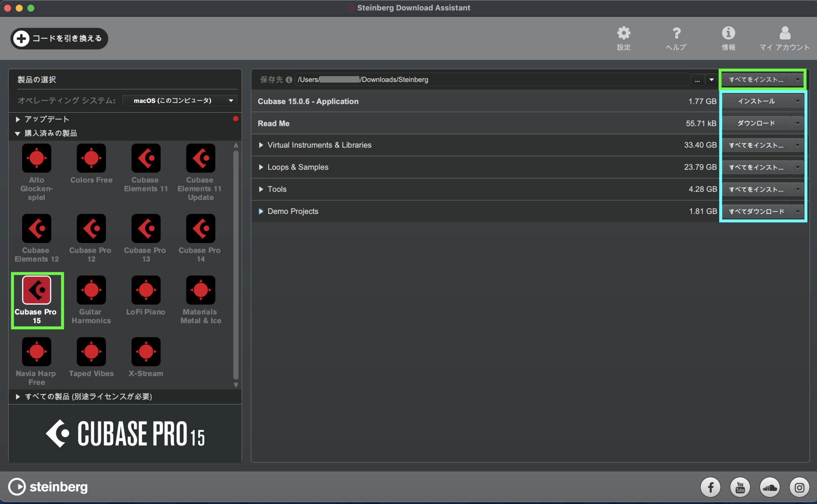Expand the Virtual Instruments & Libraries row
The width and height of the screenshot is (817, 504).
pos(261,145)
